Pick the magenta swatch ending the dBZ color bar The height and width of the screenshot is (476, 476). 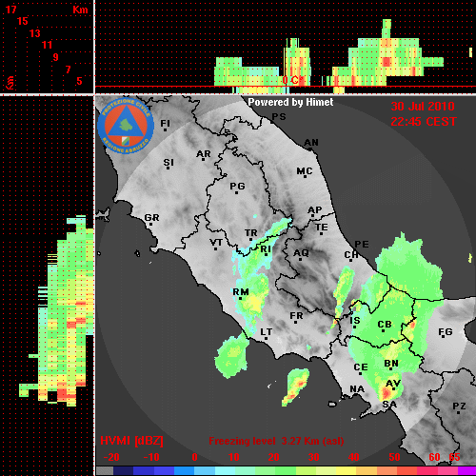[466, 470]
